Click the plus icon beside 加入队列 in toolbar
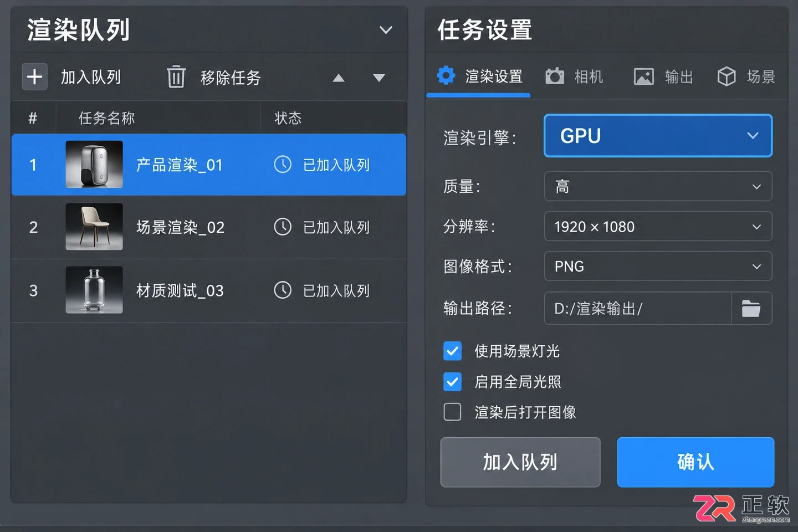The width and height of the screenshot is (798, 532). [34, 76]
